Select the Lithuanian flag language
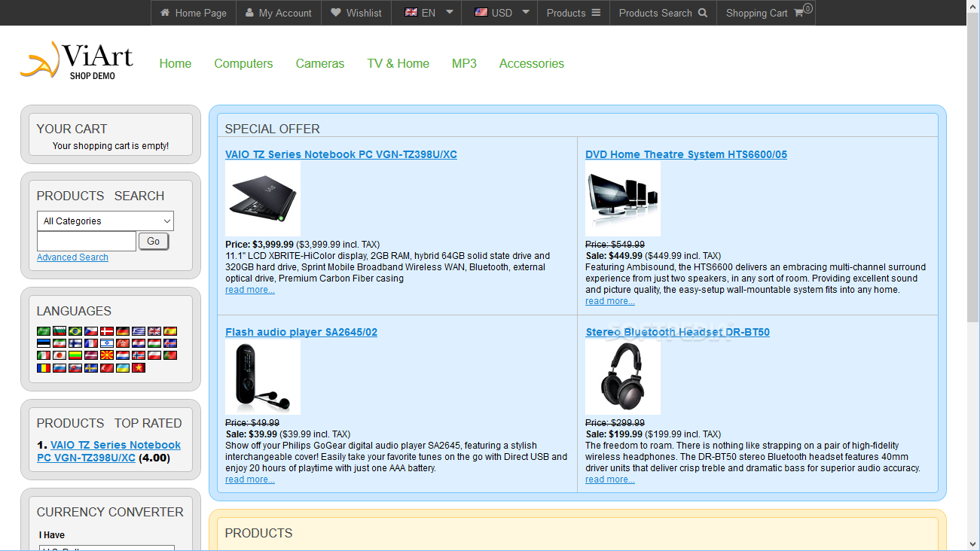This screenshot has width=980, height=551. coord(75,355)
